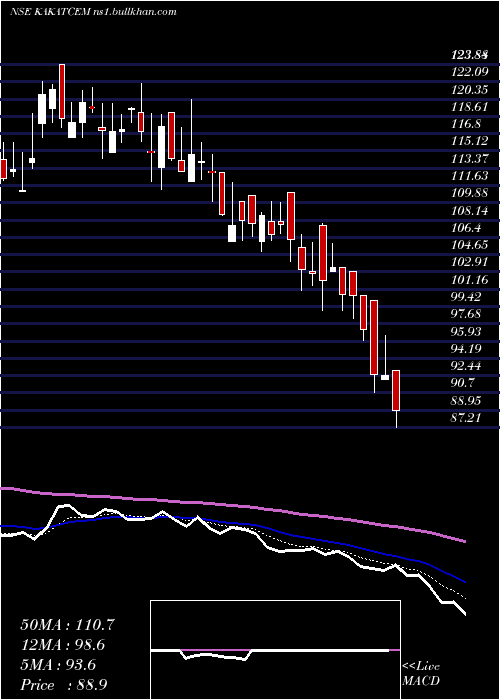Click the 111.63 price axis label
This screenshot has width=500, height=700.
coord(470,176)
